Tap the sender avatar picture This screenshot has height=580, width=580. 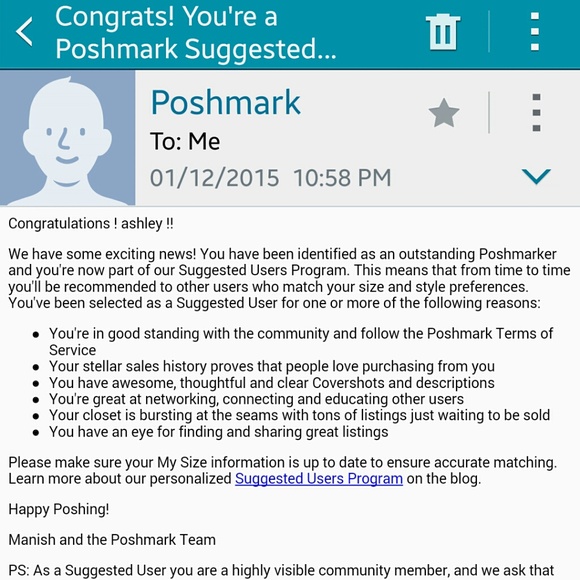pyautogui.click(x=67, y=138)
